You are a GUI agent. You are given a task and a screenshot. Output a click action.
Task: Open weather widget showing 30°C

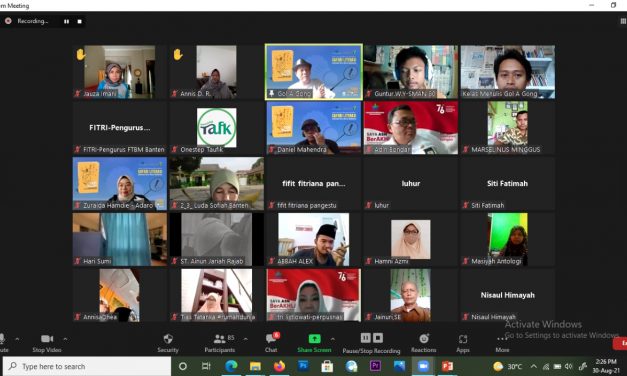pos(508,366)
